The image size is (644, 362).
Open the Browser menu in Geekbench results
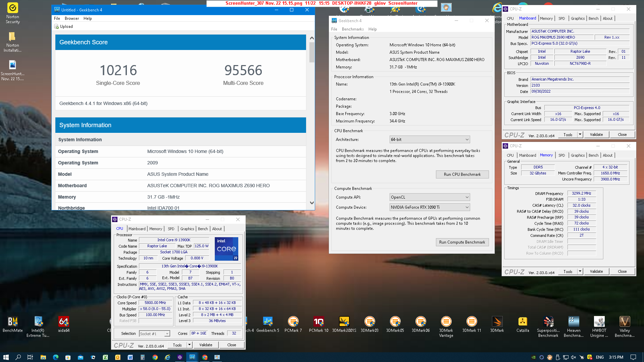click(72, 18)
